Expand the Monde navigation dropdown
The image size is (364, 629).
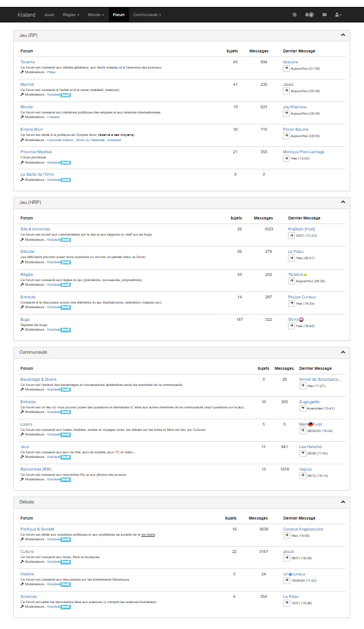[96, 14]
